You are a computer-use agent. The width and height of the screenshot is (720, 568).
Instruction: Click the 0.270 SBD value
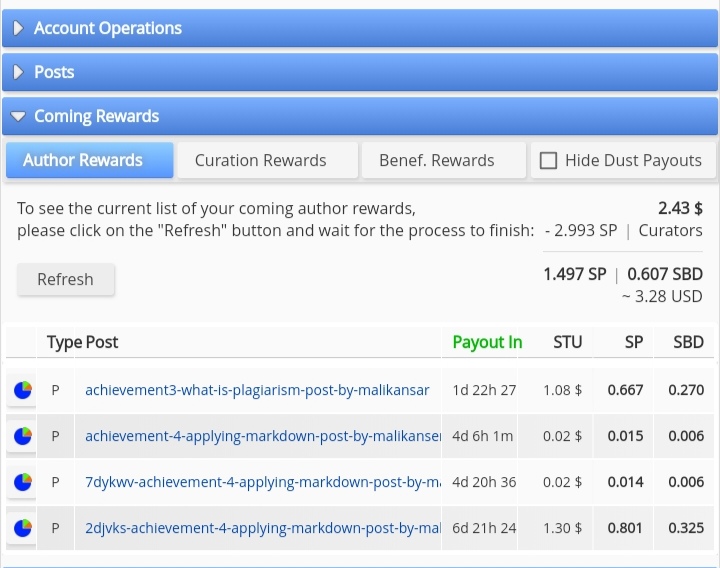(x=686, y=390)
